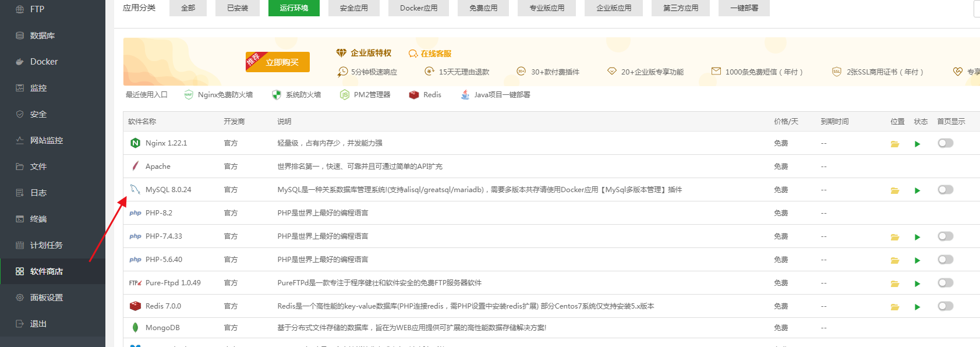Viewport: 980px width, 347px height.
Task: Click the Pure-Ftpd FTP icon
Action: 135,283
